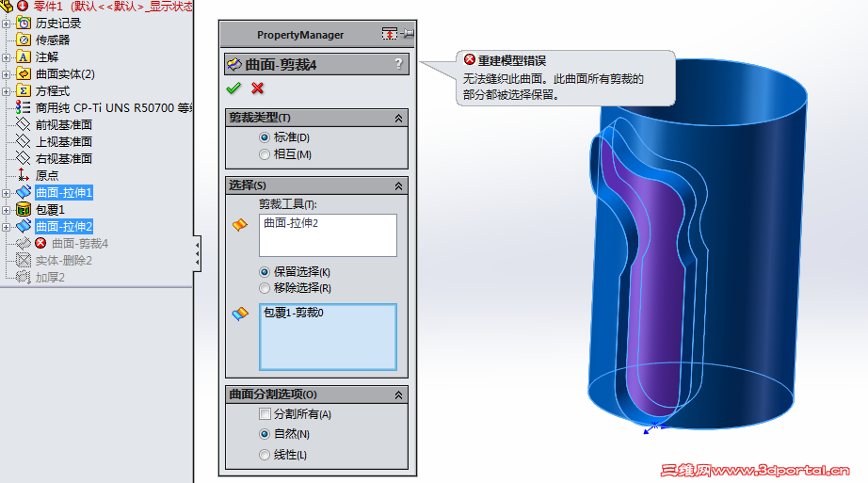Click the red error icon beside 曲面-剪裁4

40,243
